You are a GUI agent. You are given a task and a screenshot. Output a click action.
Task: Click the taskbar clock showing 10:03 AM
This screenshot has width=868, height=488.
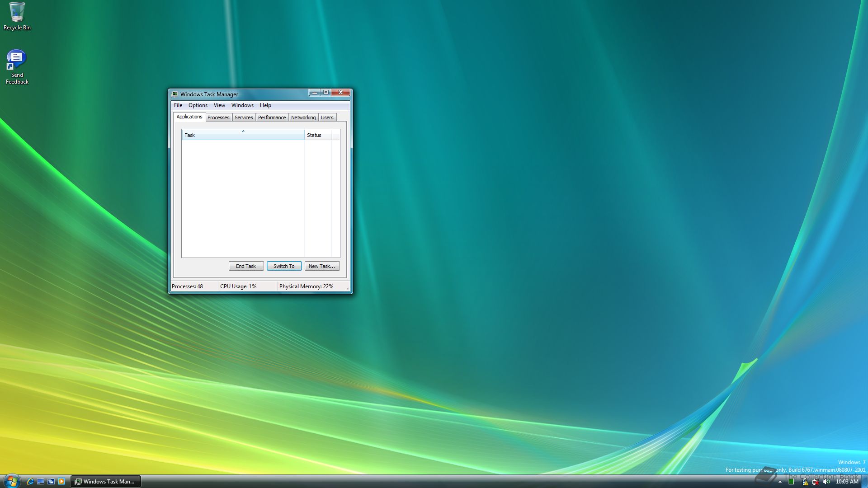coord(847,482)
